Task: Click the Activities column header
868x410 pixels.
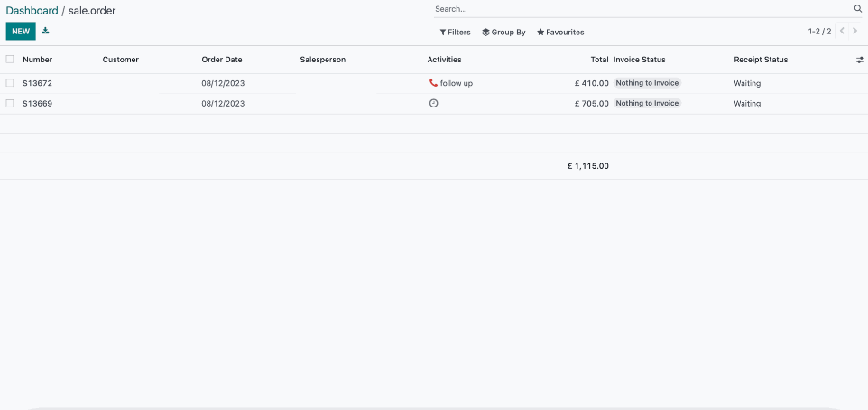Action: (444, 60)
